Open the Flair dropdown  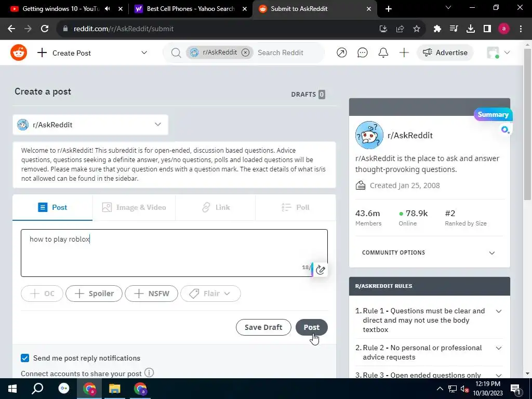click(x=211, y=294)
